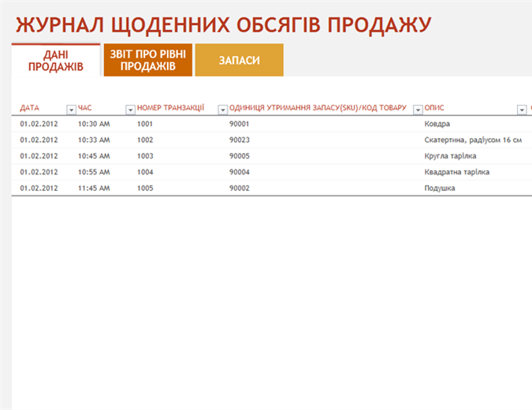Open the ЗАПАСИ tab

click(x=239, y=60)
